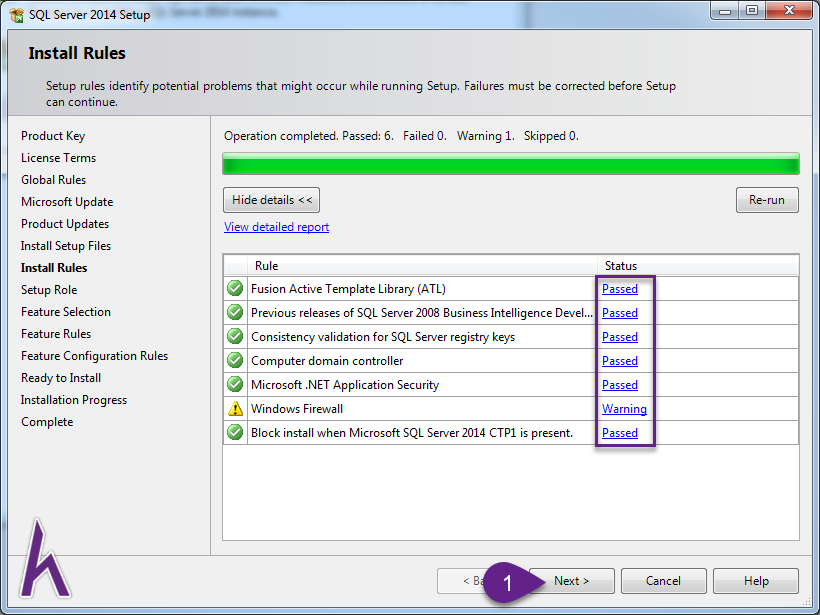Select the Ready to Install step
This screenshot has width=820, height=615.
coord(61,378)
